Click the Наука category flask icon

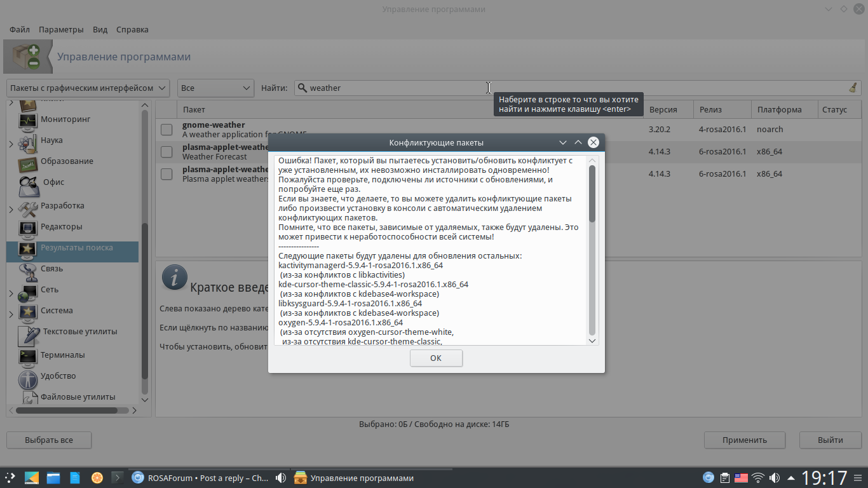pyautogui.click(x=28, y=143)
